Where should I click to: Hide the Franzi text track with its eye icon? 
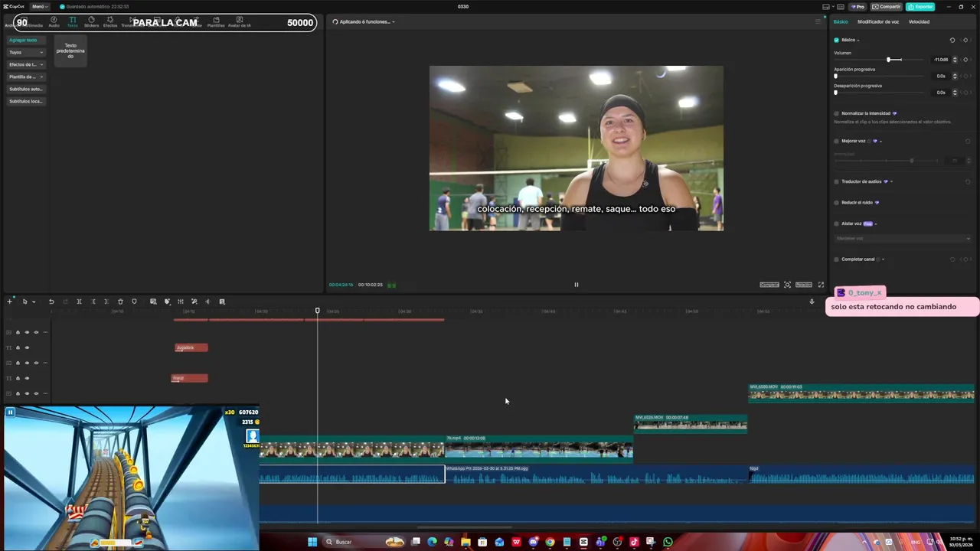[x=27, y=378]
